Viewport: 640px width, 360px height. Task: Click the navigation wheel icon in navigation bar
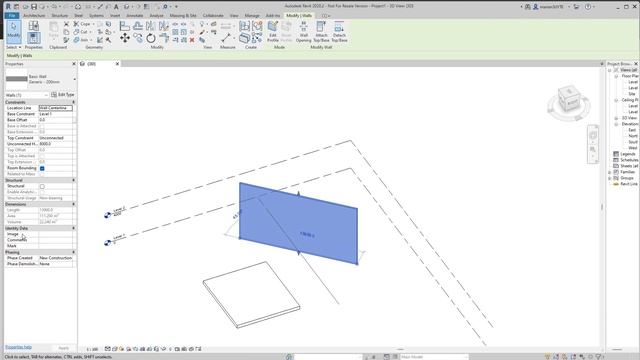(x=593, y=135)
